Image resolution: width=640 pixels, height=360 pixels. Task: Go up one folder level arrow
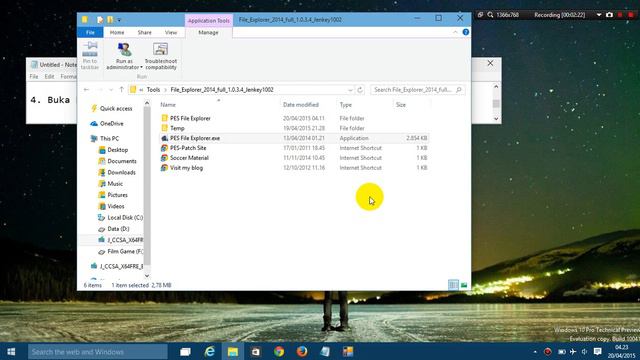121,89
